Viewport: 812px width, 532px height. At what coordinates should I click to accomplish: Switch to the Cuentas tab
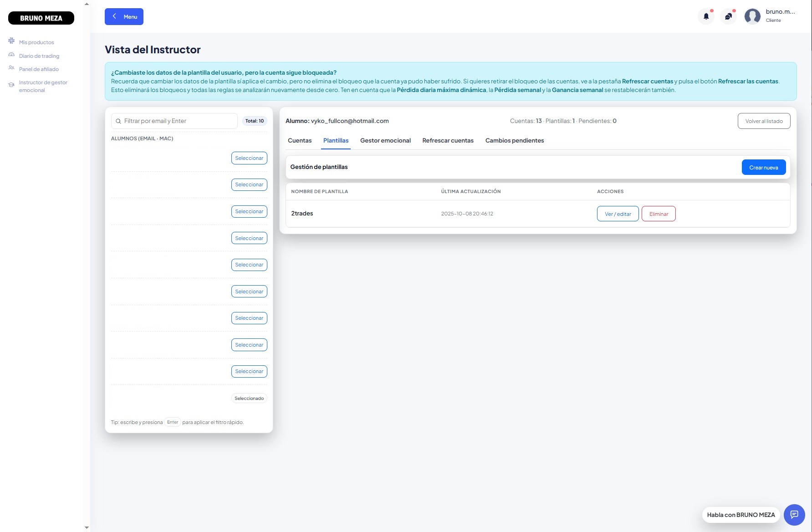pyautogui.click(x=300, y=141)
